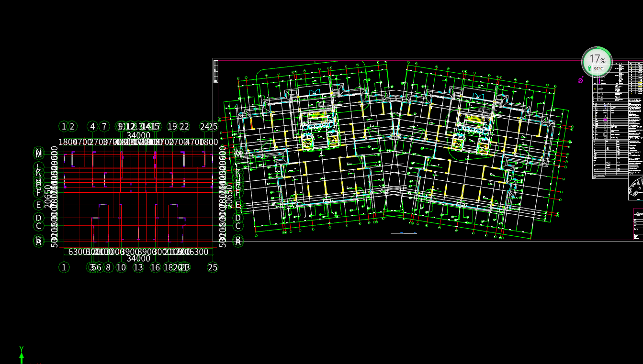The image size is (643, 364).
Task: Select axis bubble 24 above the grid
Action: click(204, 126)
